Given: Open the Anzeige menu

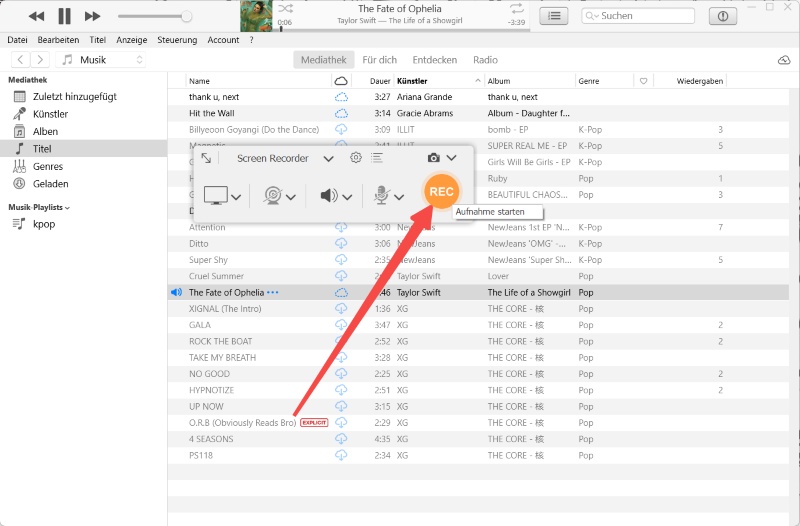Looking at the screenshot, I should tap(132, 40).
